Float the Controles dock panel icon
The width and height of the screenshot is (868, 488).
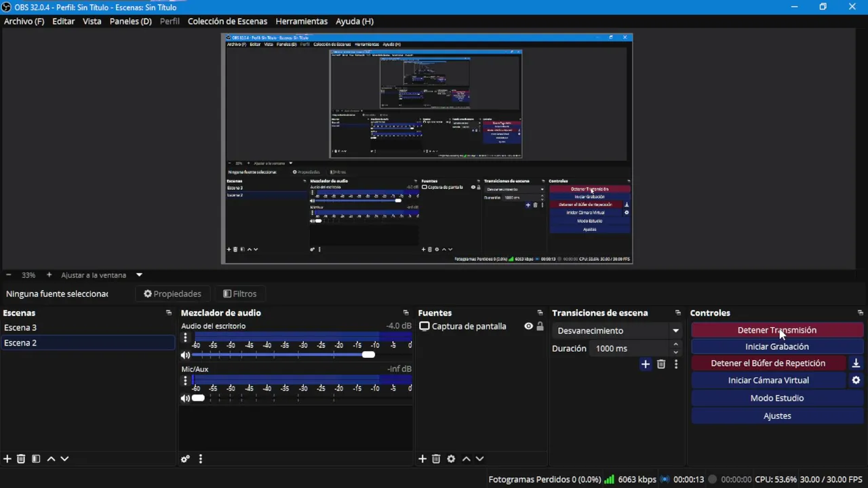click(861, 312)
